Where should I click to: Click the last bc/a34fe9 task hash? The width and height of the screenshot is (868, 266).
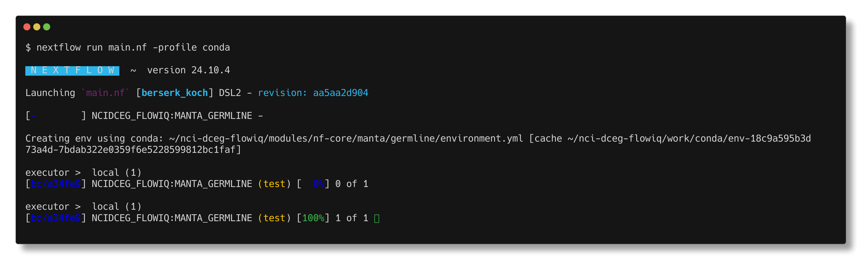(56, 218)
